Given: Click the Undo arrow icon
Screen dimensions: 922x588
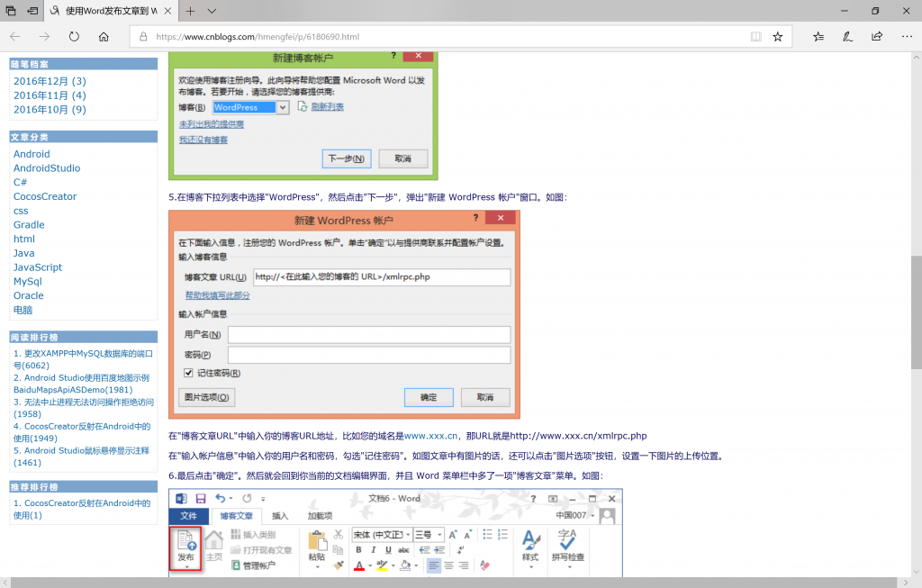Looking at the screenshot, I should 220,498.
